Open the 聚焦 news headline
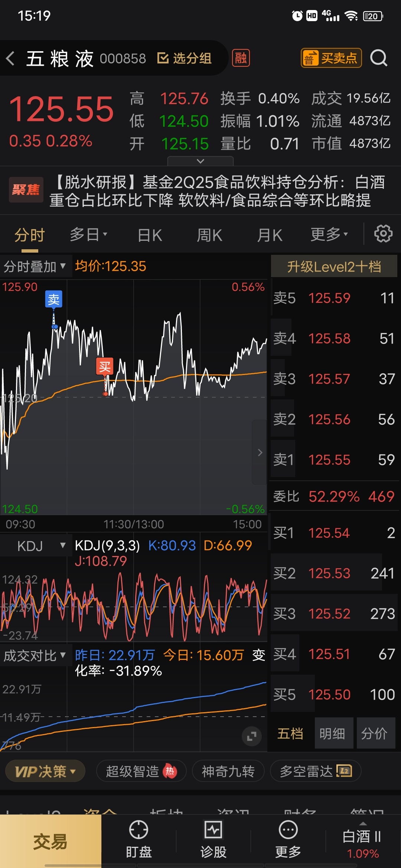Image resolution: width=401 pixels, height=868 pixels. [200, 191]
